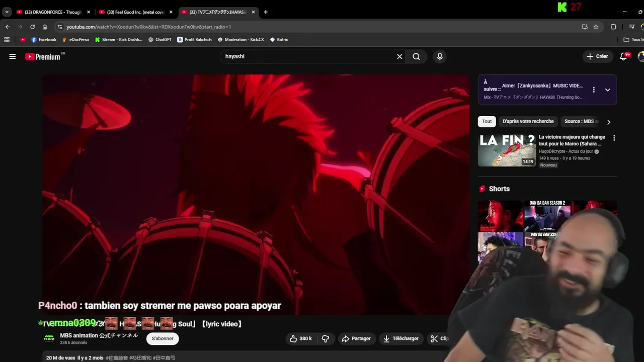Open the install app icon in the address bar
This screenshot has height=362, width=644.
(585, 27)
